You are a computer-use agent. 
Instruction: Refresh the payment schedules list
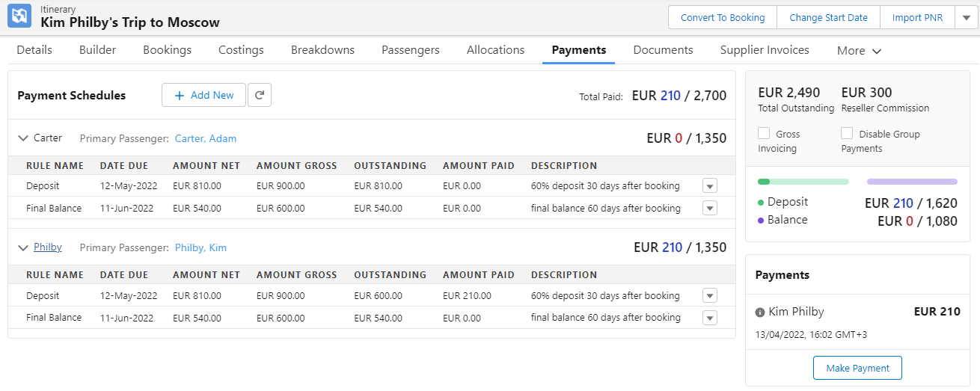tap(260, 95)
